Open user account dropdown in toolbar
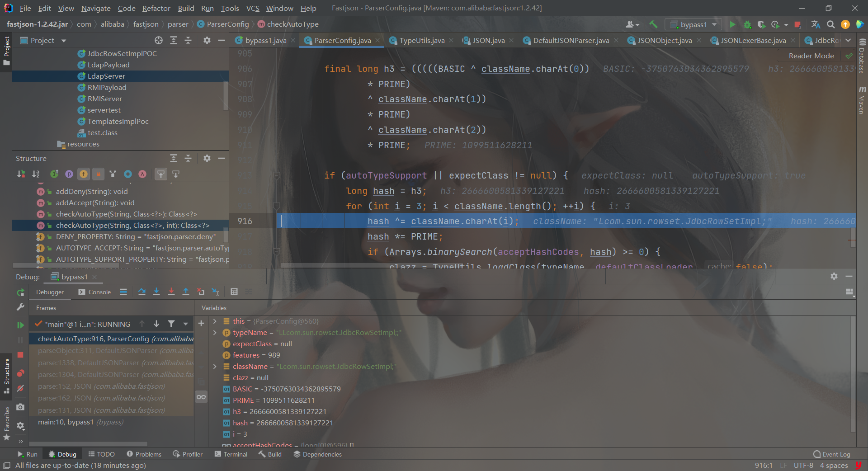 [632, 24]
